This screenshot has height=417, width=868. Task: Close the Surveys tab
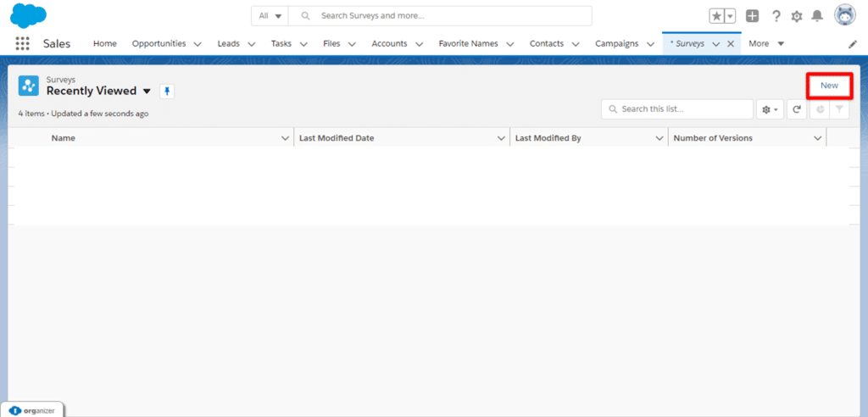[x=731, y=44]
